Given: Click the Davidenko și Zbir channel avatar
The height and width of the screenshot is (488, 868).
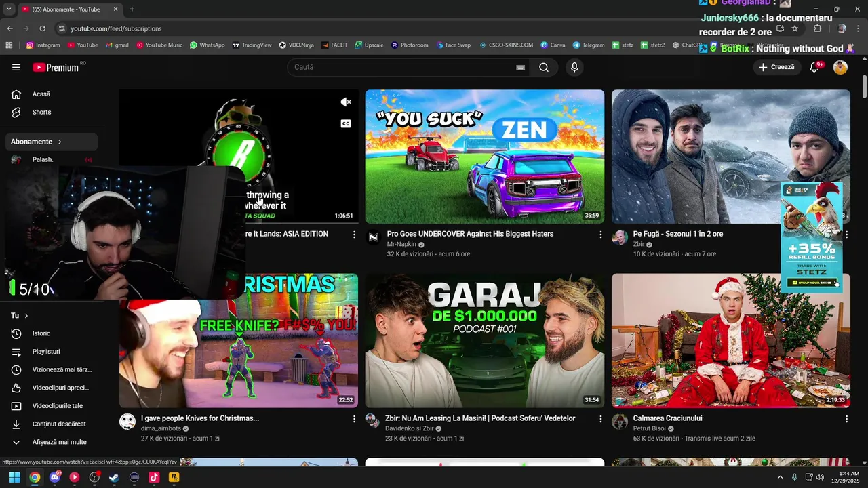Looking at the screenshot, I should pos(374,422).
